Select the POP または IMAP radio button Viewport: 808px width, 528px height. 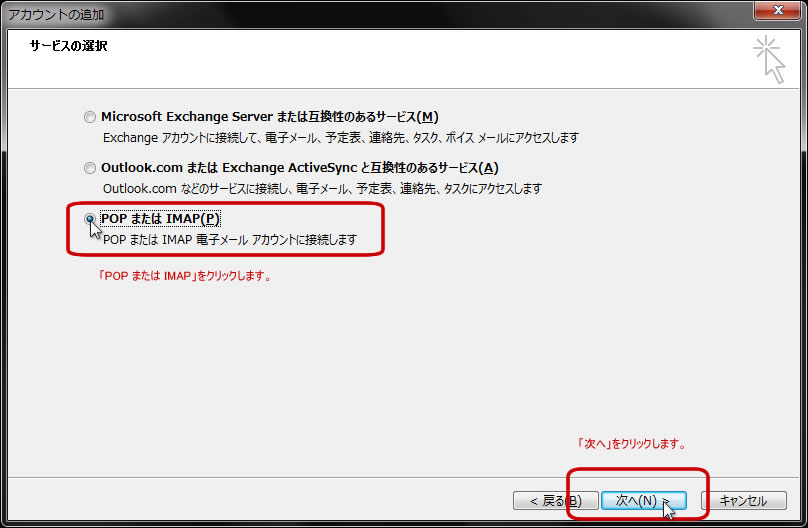click(x=91, y=218)
